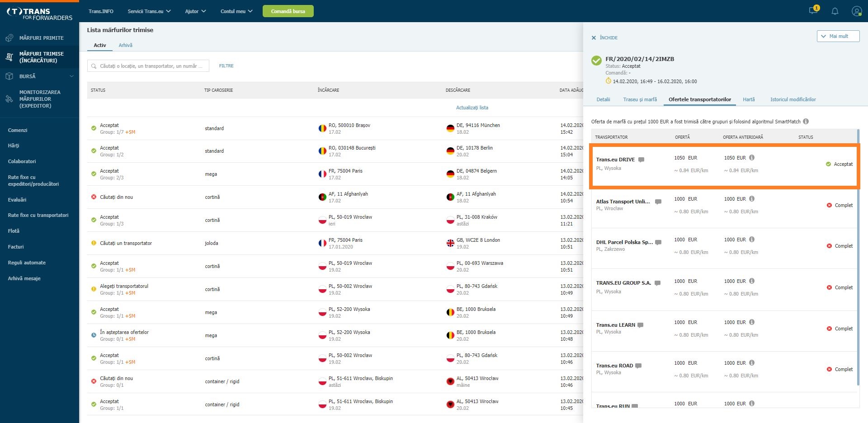The image size is (868, 423).
Task: Click Actualizați lista link
Action: point(472,108)
